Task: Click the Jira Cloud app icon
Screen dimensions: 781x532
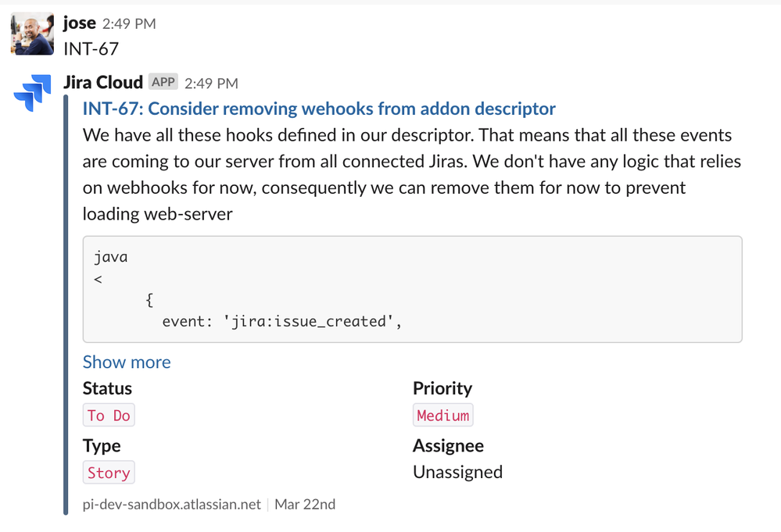Action: [31, 91]
